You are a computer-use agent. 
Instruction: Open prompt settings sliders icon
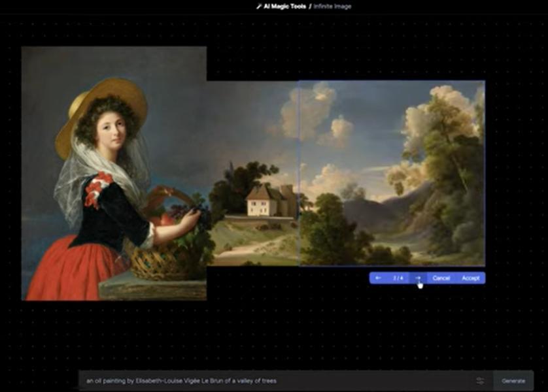480,381
